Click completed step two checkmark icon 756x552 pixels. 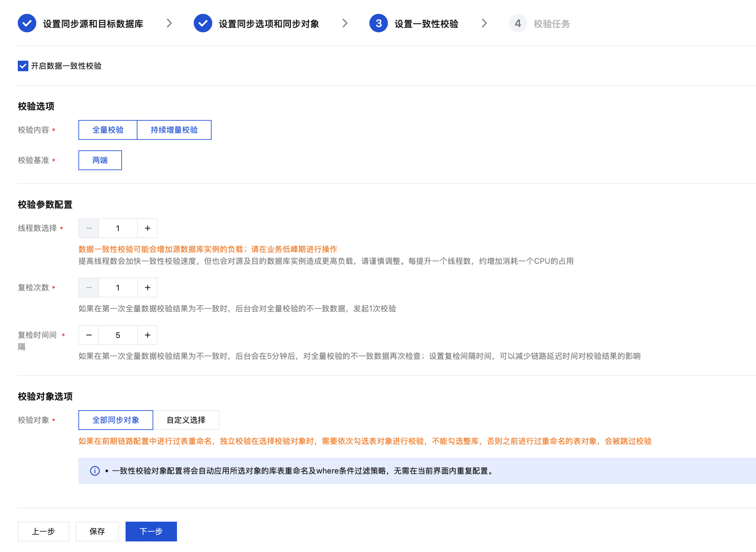(x=203, y=23)
